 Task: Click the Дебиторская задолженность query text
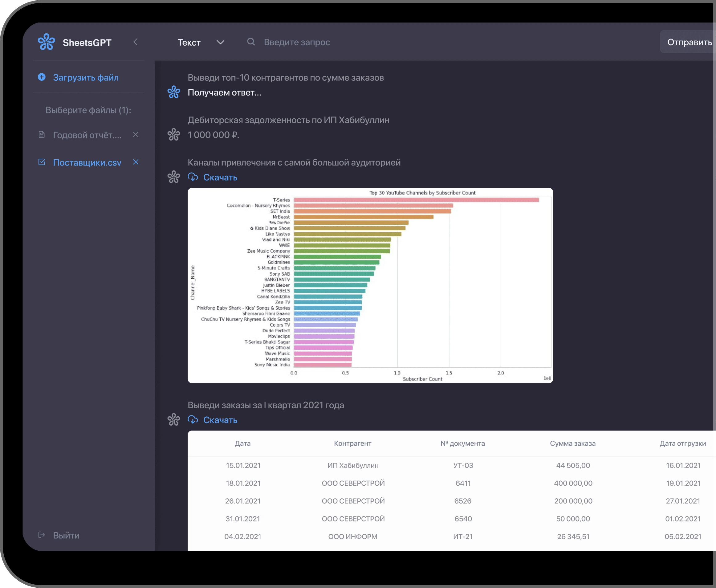(x=288, y=120)
